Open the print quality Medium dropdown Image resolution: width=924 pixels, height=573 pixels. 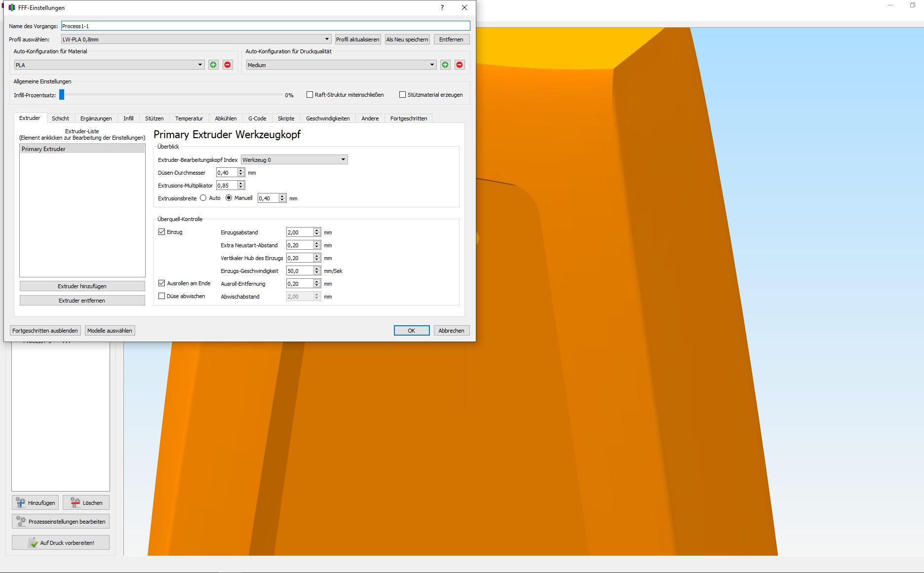(x=341, y=65)
